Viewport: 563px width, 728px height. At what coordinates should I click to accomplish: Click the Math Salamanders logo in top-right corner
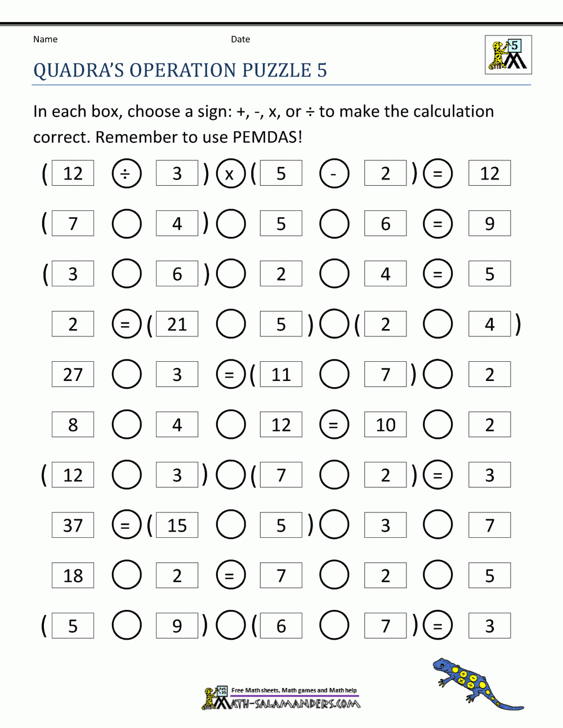[x=508, y=55]
